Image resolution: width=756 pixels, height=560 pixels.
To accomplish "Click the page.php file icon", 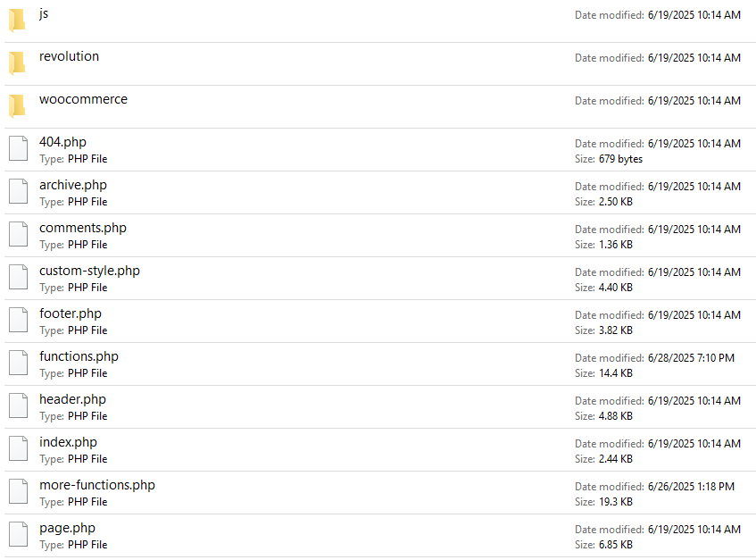I will 18,535.
